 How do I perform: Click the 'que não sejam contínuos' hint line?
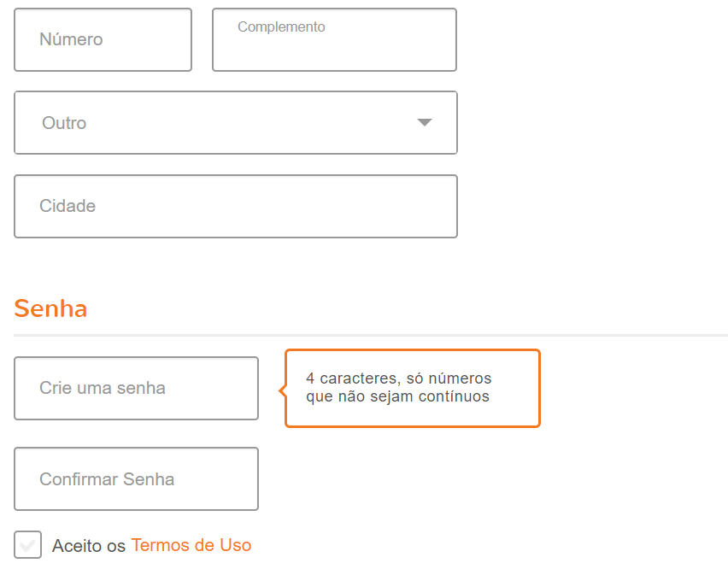tap(397, 396)
